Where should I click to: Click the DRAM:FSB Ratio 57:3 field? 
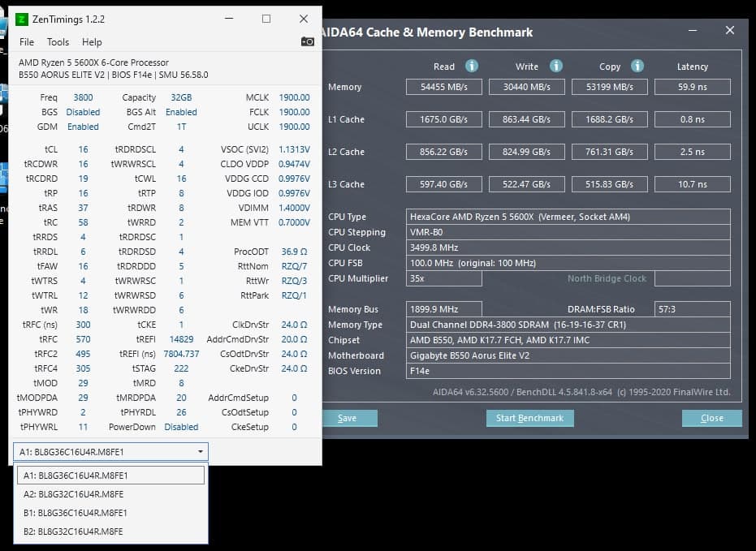[x=693, y=309]
